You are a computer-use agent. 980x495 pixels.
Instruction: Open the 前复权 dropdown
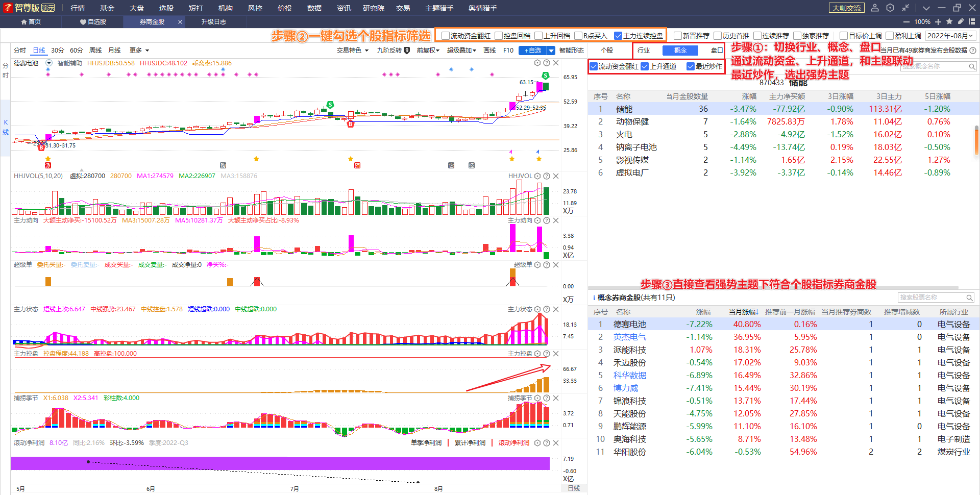[428, 51]
